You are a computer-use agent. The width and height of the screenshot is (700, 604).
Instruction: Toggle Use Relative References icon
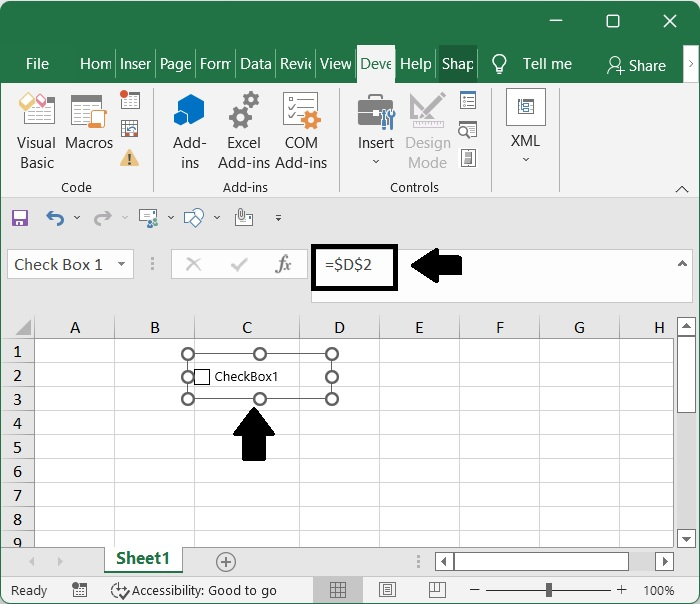[130, 129]
